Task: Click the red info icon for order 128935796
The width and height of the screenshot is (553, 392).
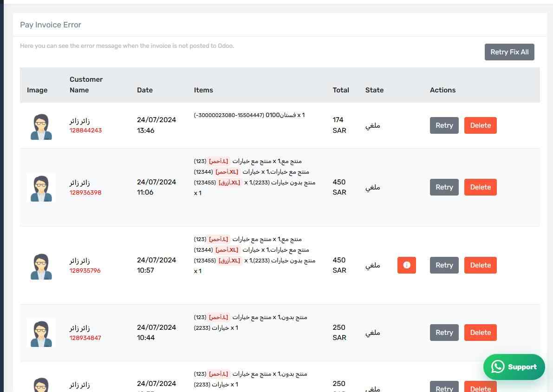Action: 406,265
